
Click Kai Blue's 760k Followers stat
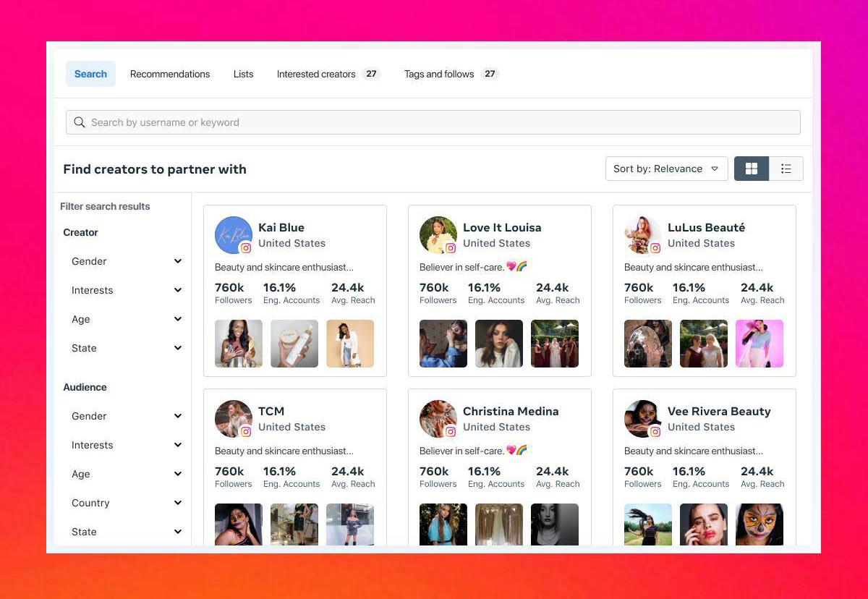(x=233, y=293)
